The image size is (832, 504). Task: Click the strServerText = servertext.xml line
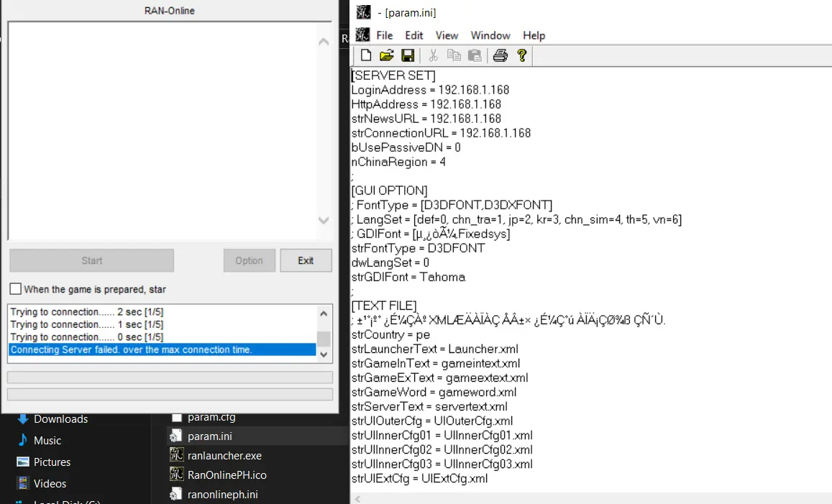point(429,406)
